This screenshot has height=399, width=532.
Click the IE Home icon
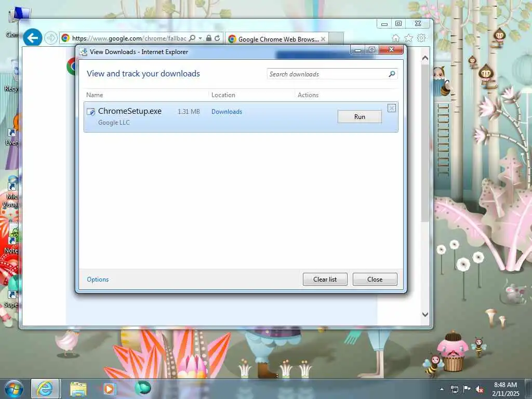395,38
